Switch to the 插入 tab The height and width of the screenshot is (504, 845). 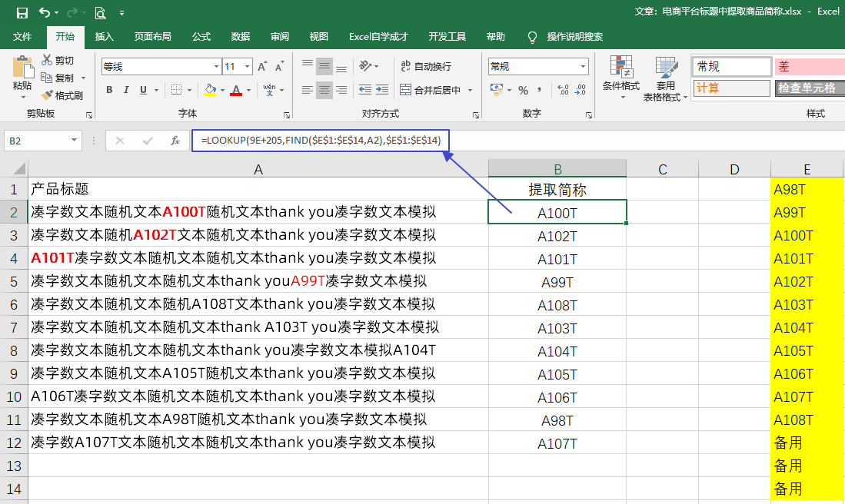click(104, 37)
